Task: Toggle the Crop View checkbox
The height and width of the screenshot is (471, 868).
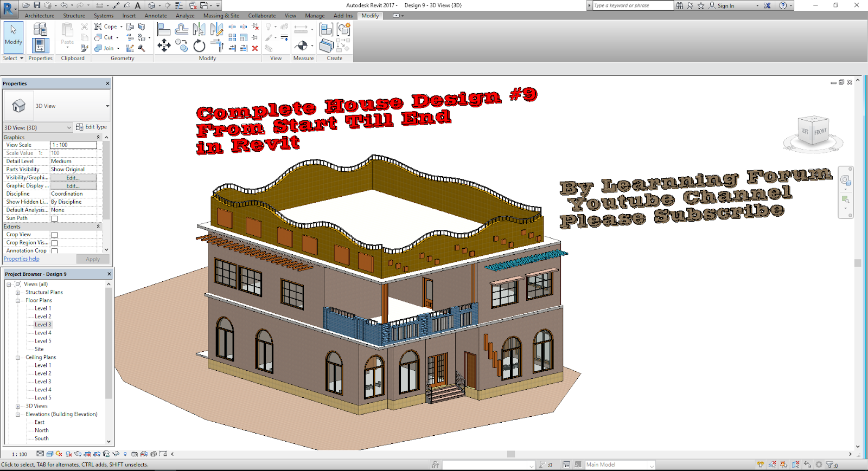Action: click(54, 235)
